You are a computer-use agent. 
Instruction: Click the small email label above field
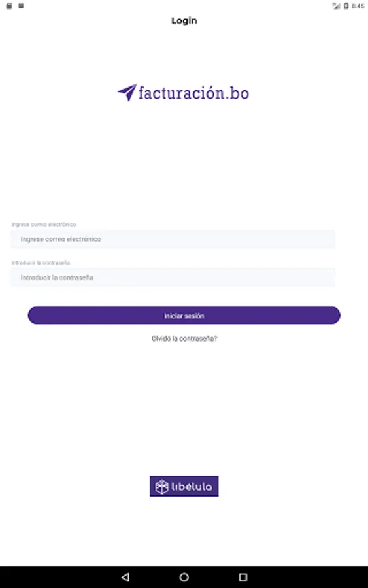pos(44,225)
